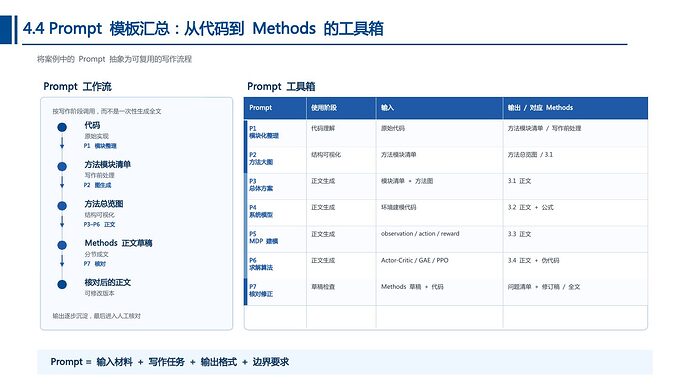Click subtitle '将案例中的 Prompt 抽象为可复用的写作流程'

click(114, 59)
